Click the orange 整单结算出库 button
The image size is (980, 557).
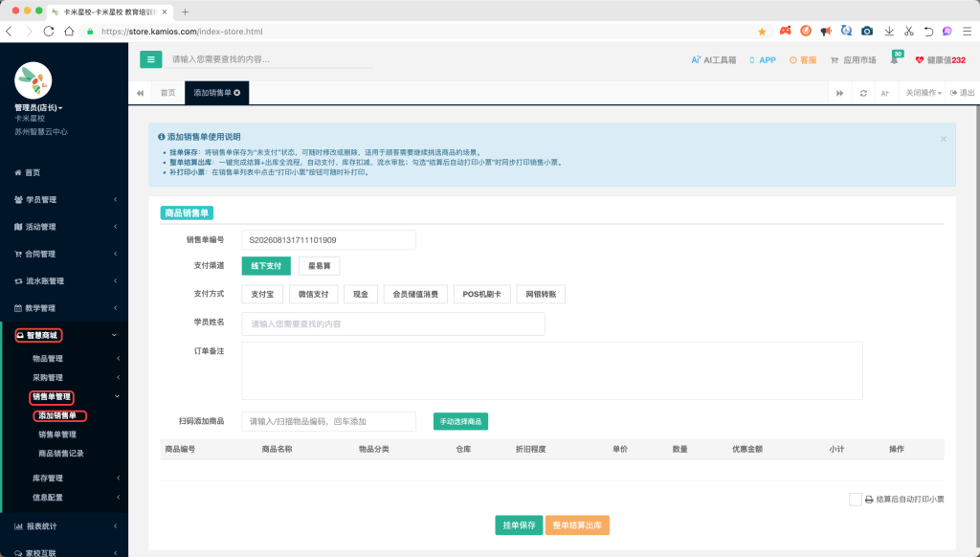pyautogui.click(x=577, y=525)
